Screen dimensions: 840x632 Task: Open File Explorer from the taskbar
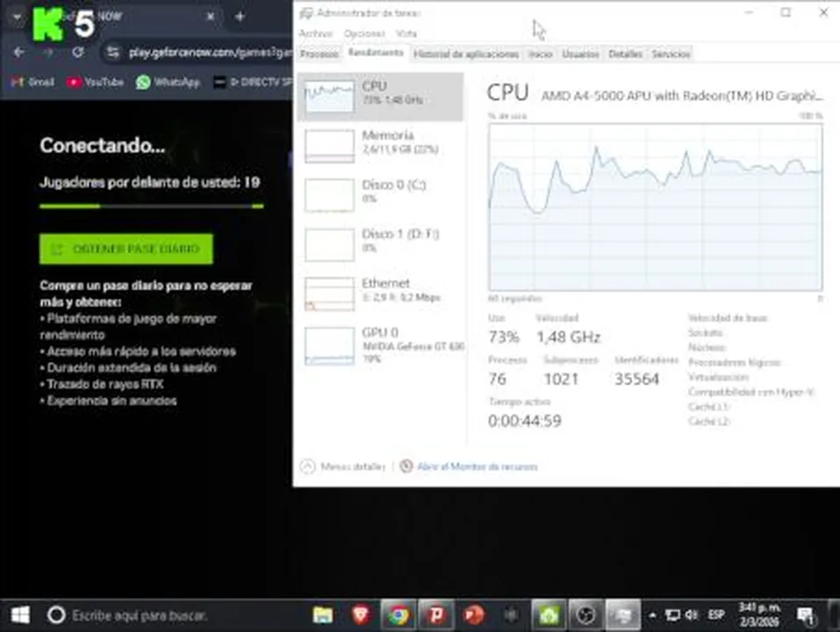(322, 614)
